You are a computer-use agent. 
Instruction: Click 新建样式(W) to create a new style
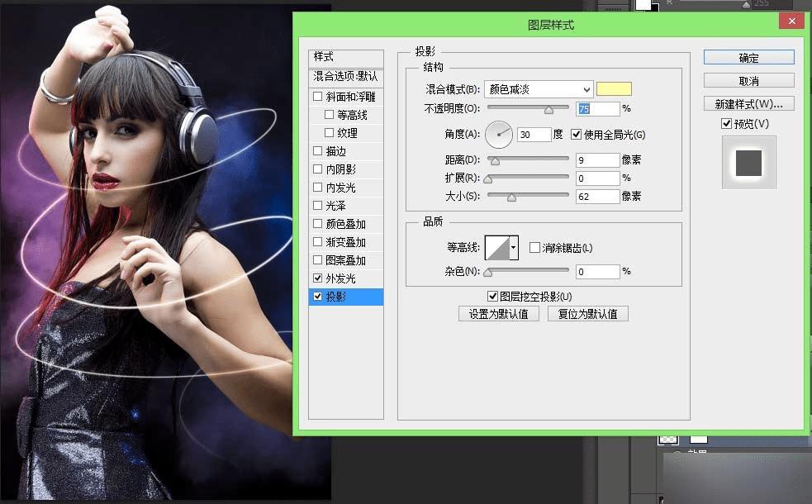(x=747, y=102)
